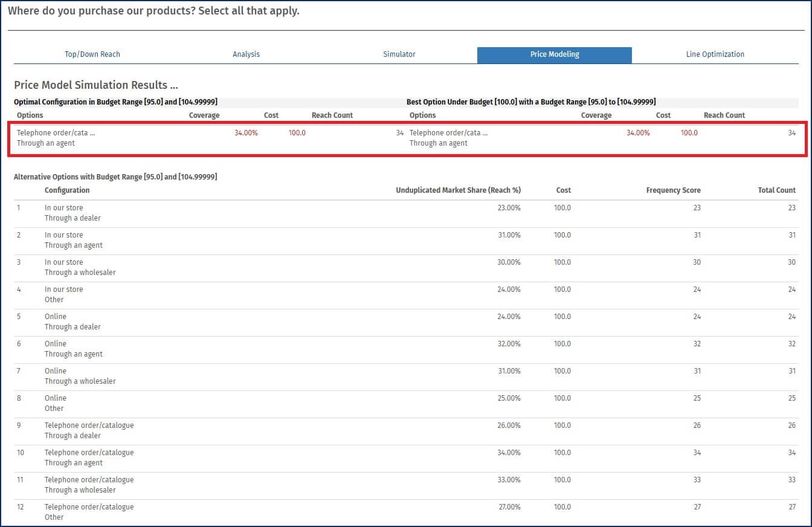The height and width of the screenshot is (527, 812).
Task: Switch to the Top/Down Reach tab
Action: (x=92, y=54)
